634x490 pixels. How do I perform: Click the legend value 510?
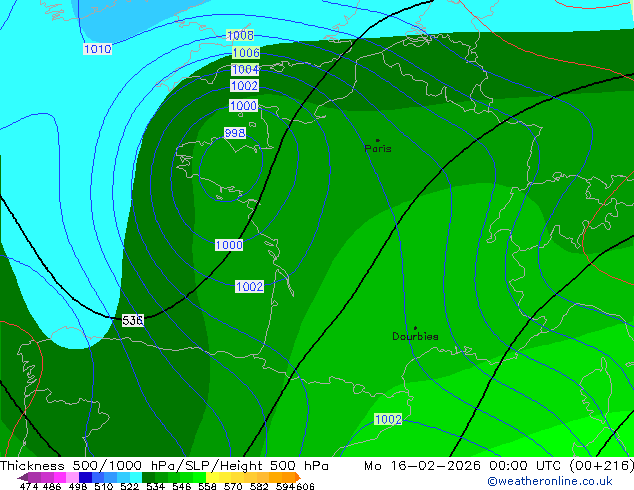point(104,486)
